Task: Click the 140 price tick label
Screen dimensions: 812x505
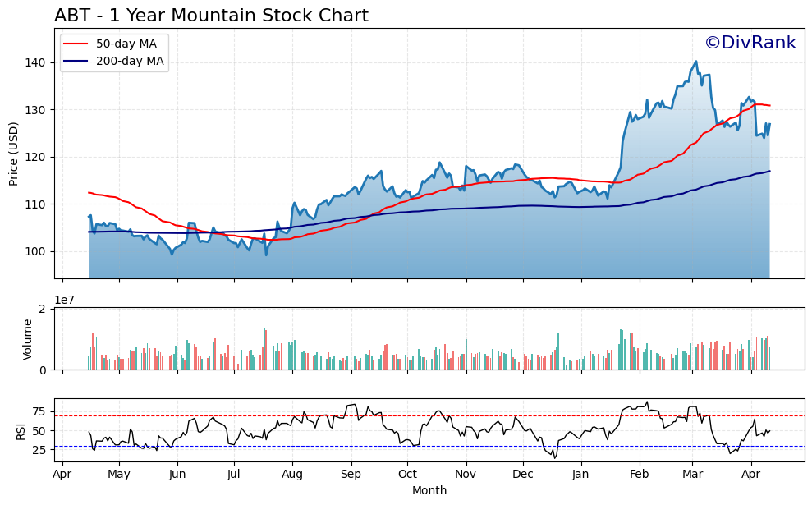Action: pyautogui.click(x=36, y=62)
